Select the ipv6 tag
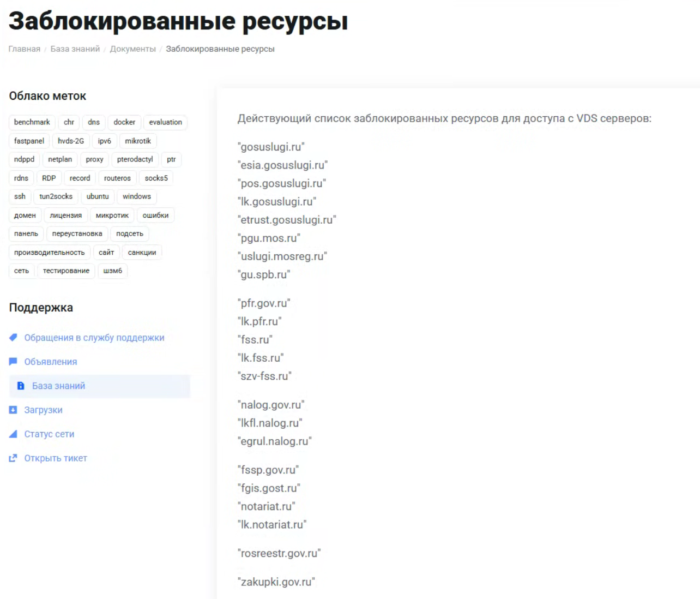Viewport: 700px width, 599px height. pos(104,141)
